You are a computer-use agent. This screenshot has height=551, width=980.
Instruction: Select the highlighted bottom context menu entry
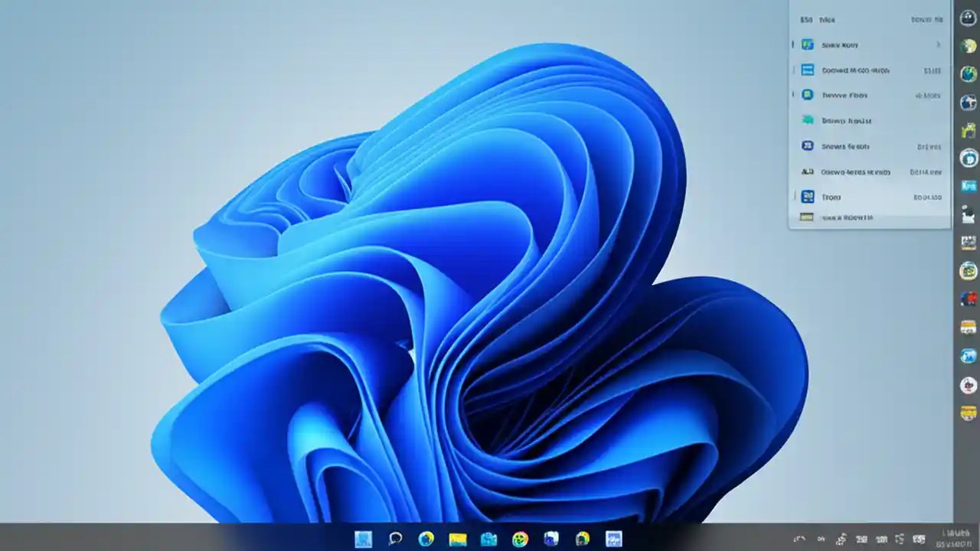pos(869,217)
